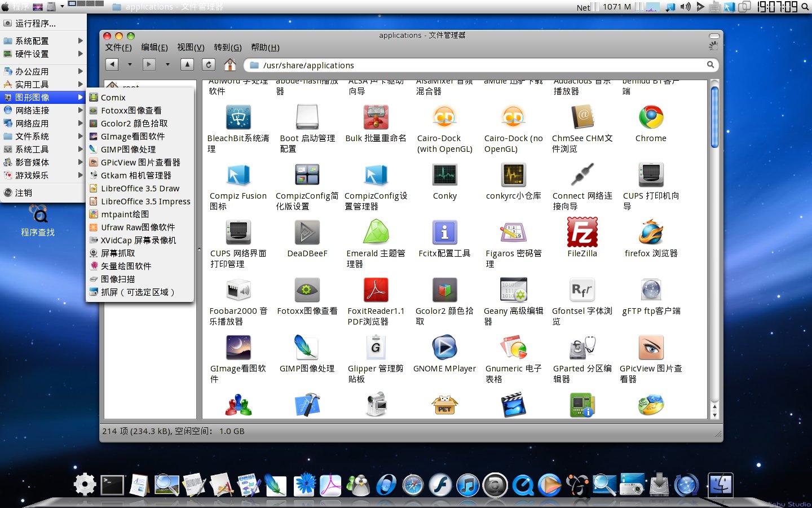Click the Glipper 管理剪贴板 icon

[x=376, y=348]
